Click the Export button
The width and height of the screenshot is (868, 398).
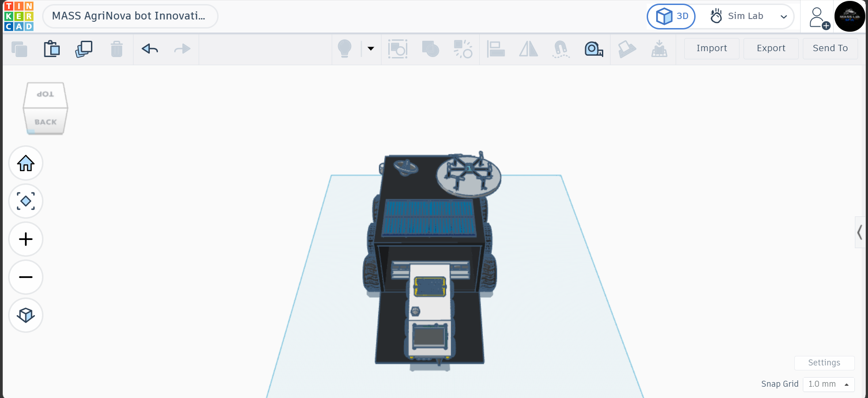pos(771,48)
